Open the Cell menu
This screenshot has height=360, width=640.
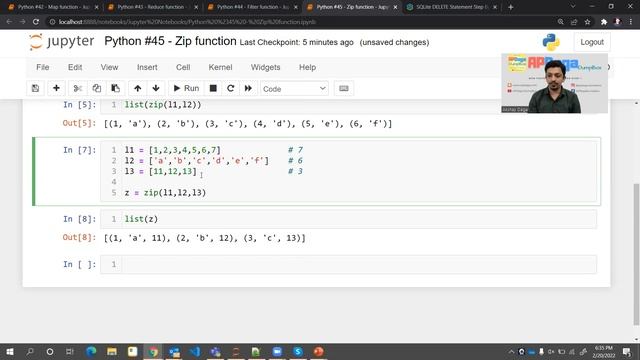pos(183,67)
